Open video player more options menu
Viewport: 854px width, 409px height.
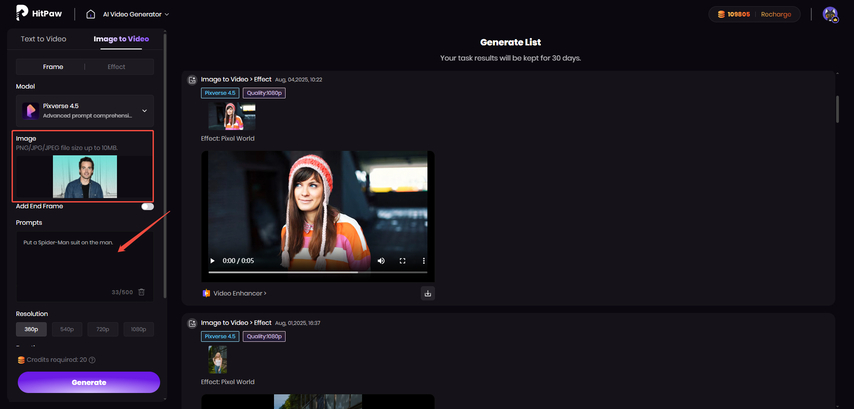tap(424, 261)
